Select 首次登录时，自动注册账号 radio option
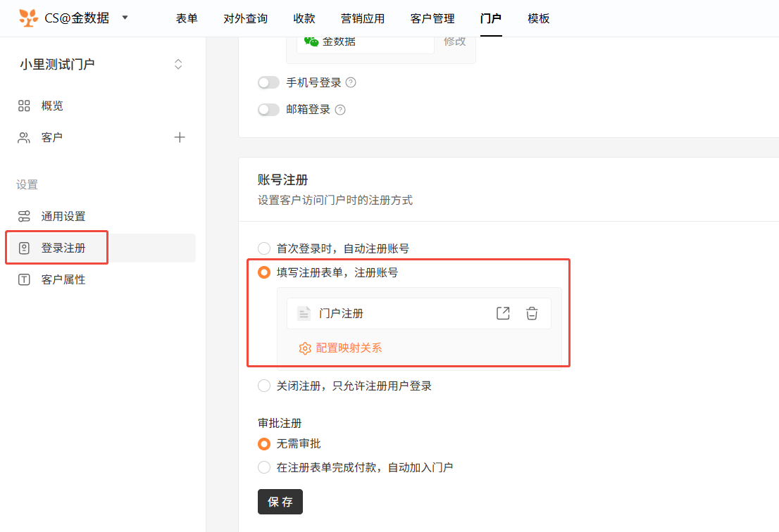This screenshot has height=532, width=779. pos(264,248)
